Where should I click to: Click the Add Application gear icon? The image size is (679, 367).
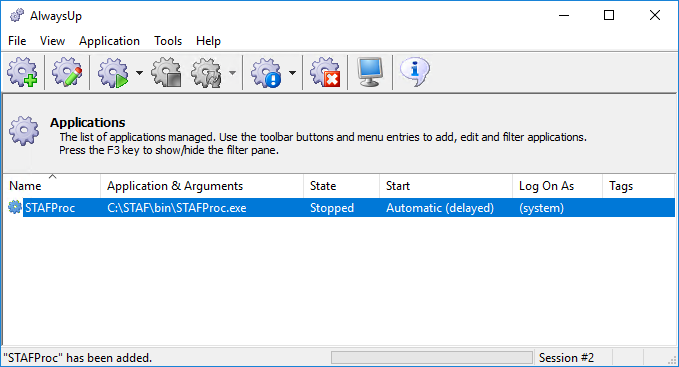pos(23,72)
